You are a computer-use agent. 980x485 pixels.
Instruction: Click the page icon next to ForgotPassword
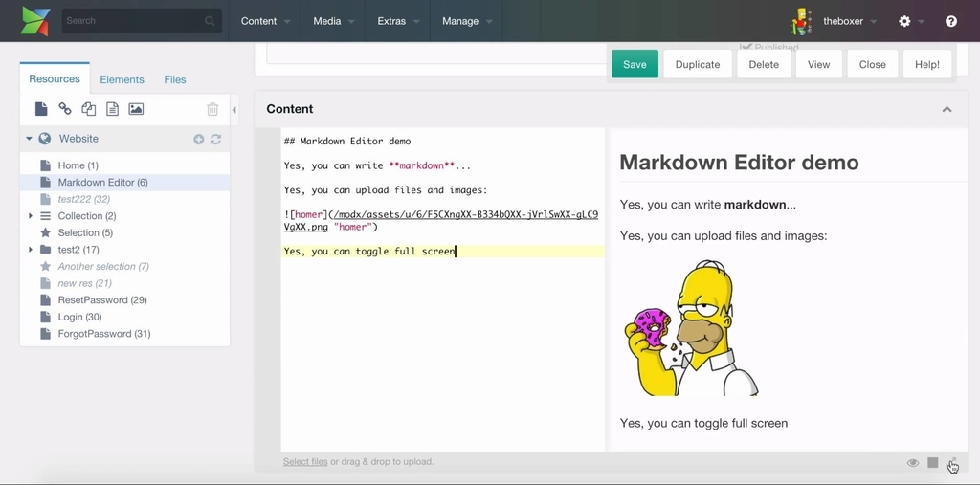(x=45, y=334)
